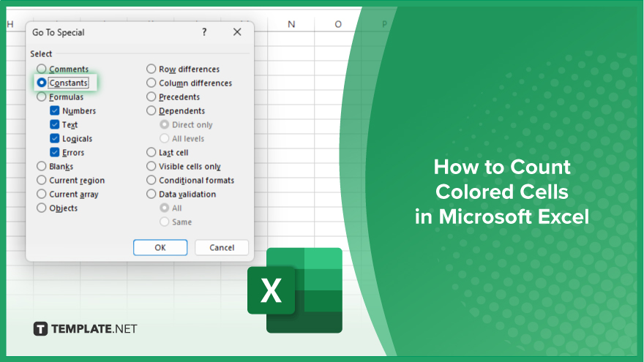Select the Comments radio button
The image size is (644, 362).
point(42,69)
